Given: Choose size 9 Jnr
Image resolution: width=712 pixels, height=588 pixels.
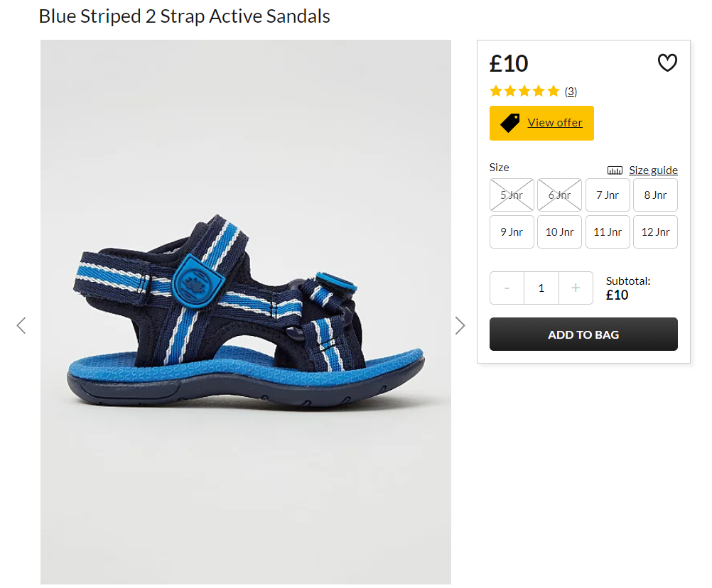Looking at the screenshot, I should [x=512, y=232].
